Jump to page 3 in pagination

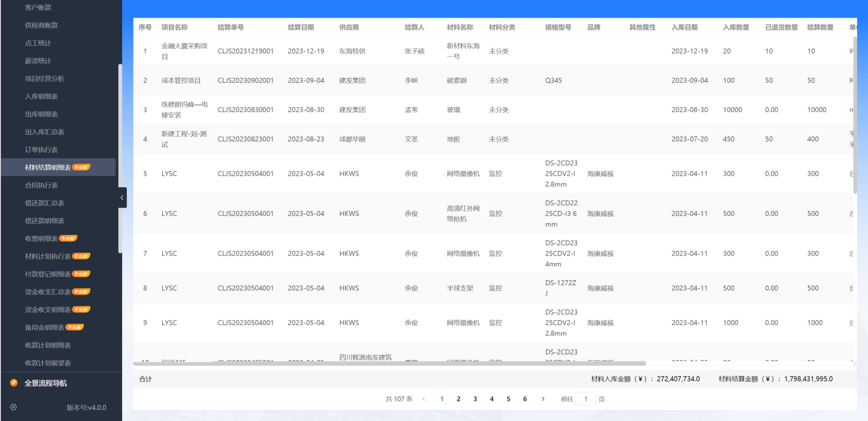pyautogui.click(x=475, y=399)
